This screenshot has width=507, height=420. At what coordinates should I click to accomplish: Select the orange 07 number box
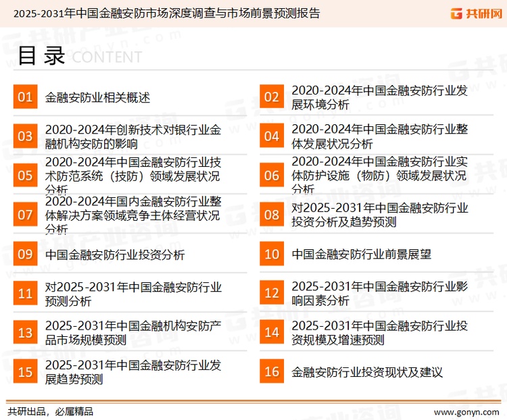pos(25,214)
